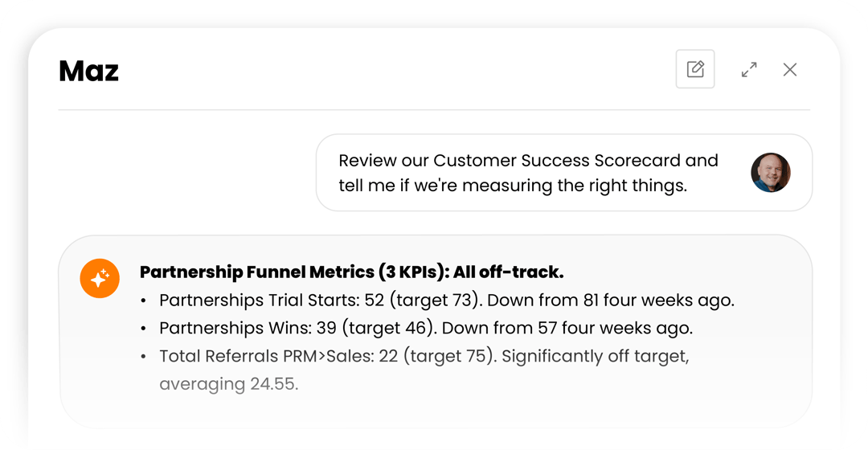Select the Partnerships Wins bullet line
868x450 pixels.
coord(426,328)
